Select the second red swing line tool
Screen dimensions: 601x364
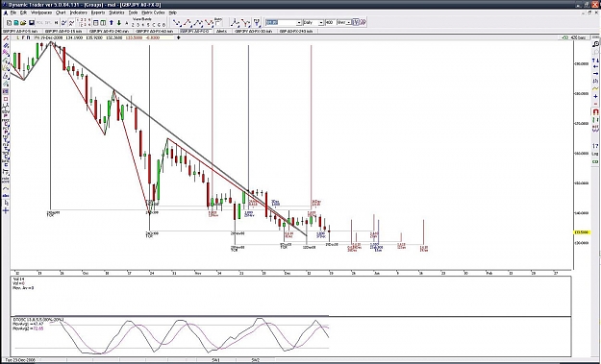coord(188,23)
